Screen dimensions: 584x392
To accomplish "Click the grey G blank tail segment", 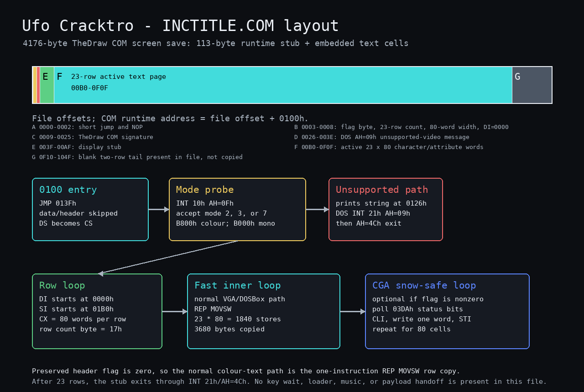I will pos(532,85).
